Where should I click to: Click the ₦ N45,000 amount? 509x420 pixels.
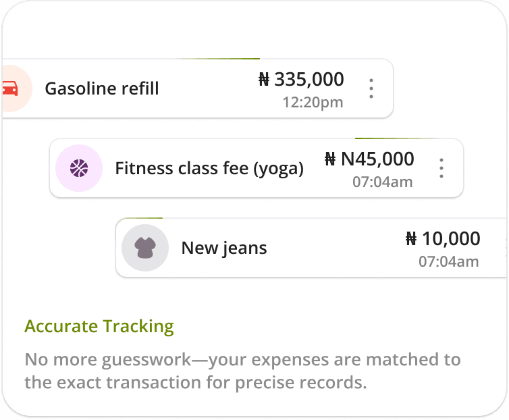pos(369,159)
